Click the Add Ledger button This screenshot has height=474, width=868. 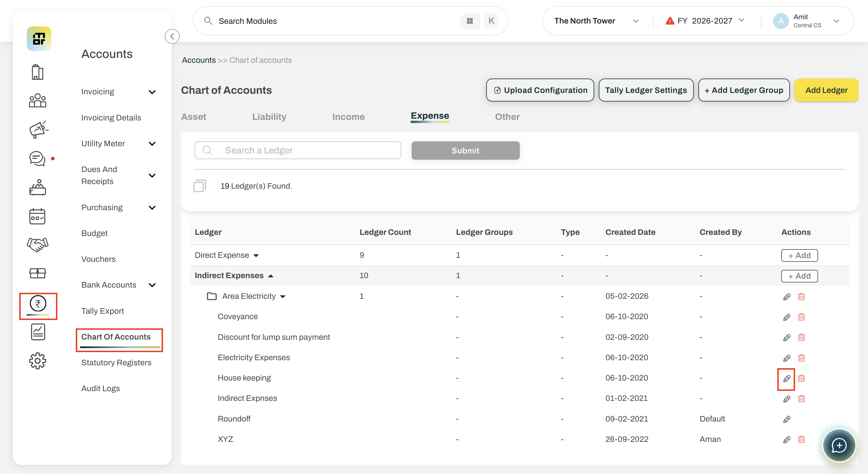pyautogui.click(x=826, y=90)
